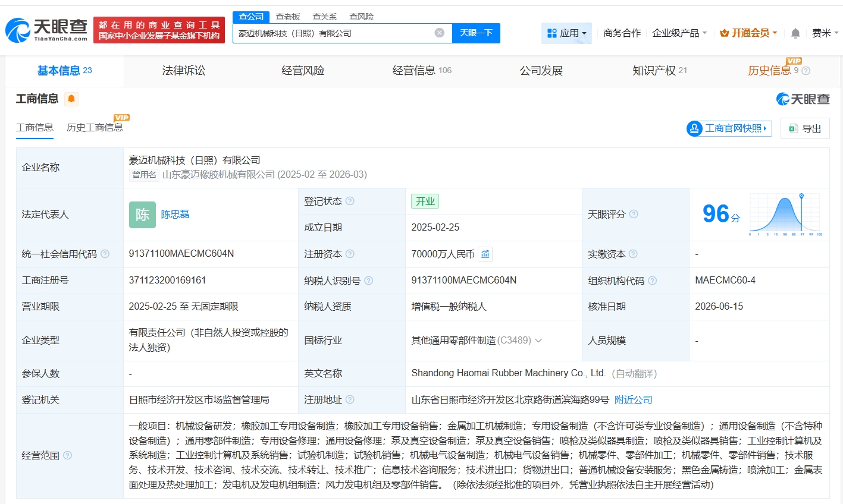This screenshot has width=843, height=504.
Task: Click the 天眼评分 score distribution chart
Action: coord(786,215)
